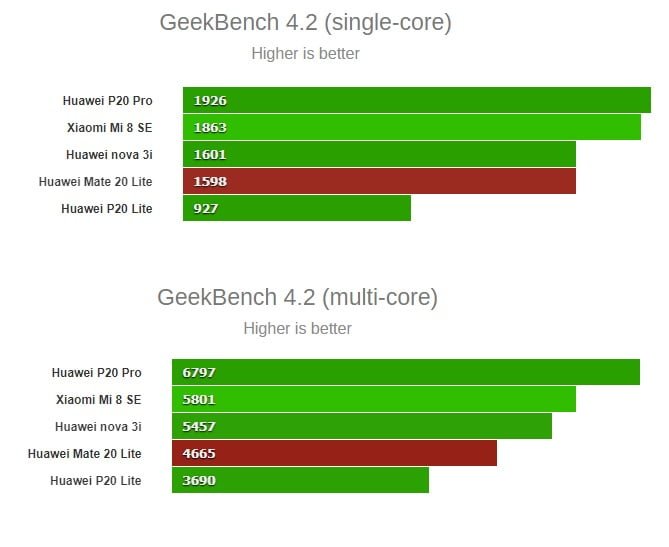The image size is (669, 547).
Task: Click the Huawei P20 Lite 927 bar
Action: (296, 208)
